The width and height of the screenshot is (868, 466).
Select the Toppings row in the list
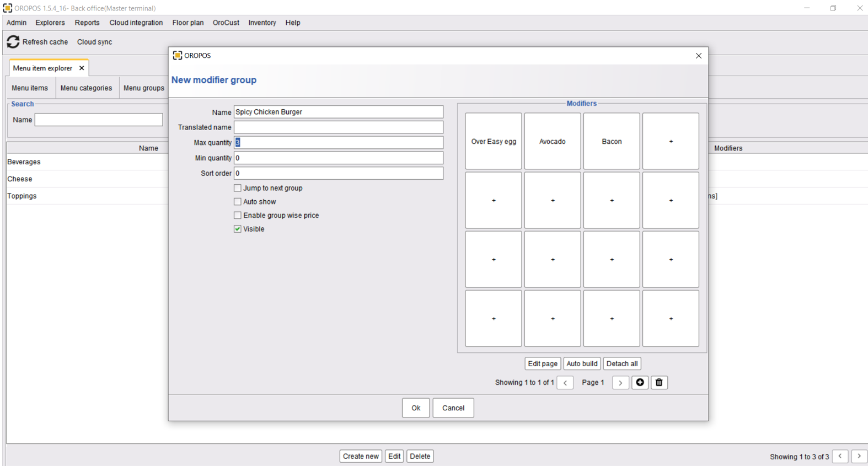(x=87, y=196)
